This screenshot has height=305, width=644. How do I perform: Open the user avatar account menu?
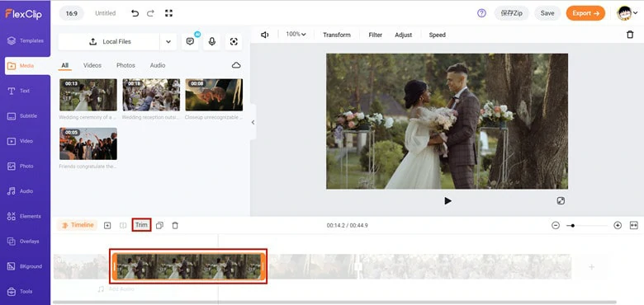click(x=627, y=13)
